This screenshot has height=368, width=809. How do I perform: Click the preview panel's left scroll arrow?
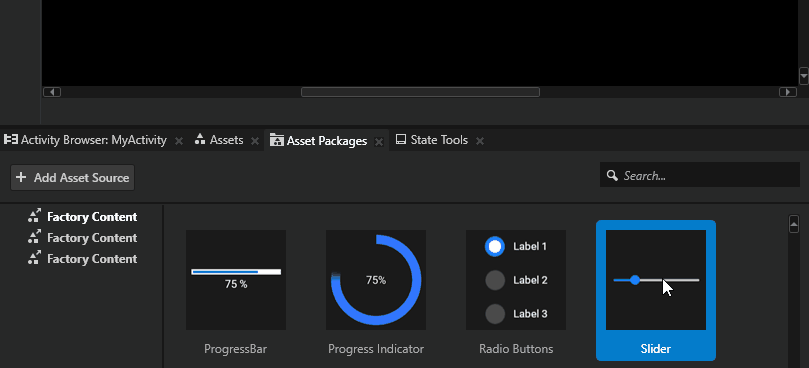[x=52, y=92]
